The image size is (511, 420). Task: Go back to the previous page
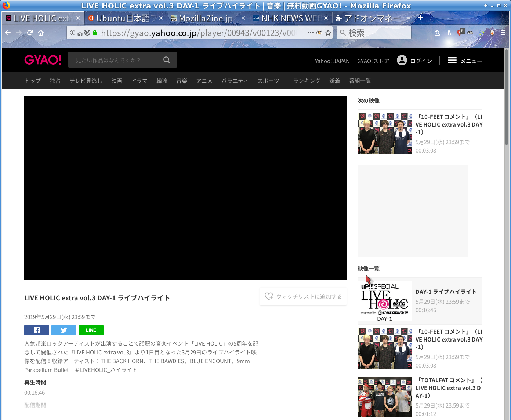click(x=8, y=33)
